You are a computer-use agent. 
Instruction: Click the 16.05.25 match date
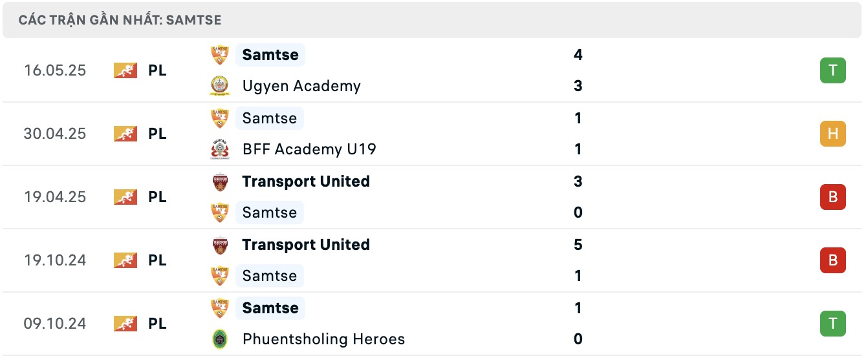click(55, 70)
